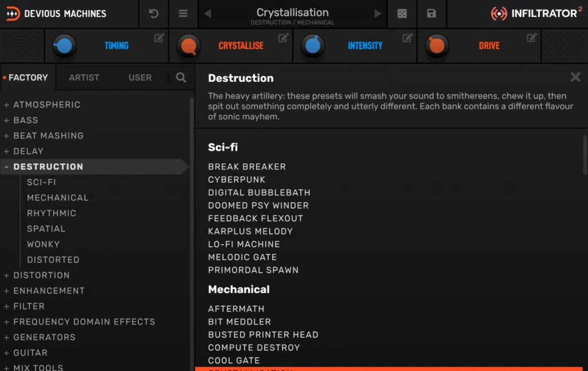Click the preset search magnifier icon
The width and height of the screenshot is (588, 371).
click(181, 77)
